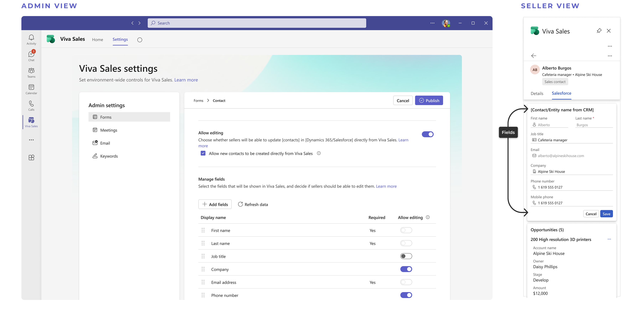Click the Apps grid icon in sidebar

(31, 157)
